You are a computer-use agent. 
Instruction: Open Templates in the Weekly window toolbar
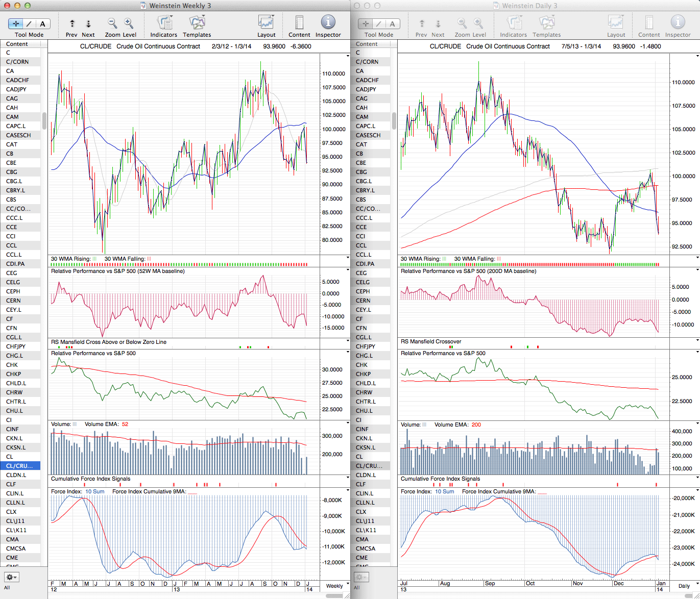197,23
